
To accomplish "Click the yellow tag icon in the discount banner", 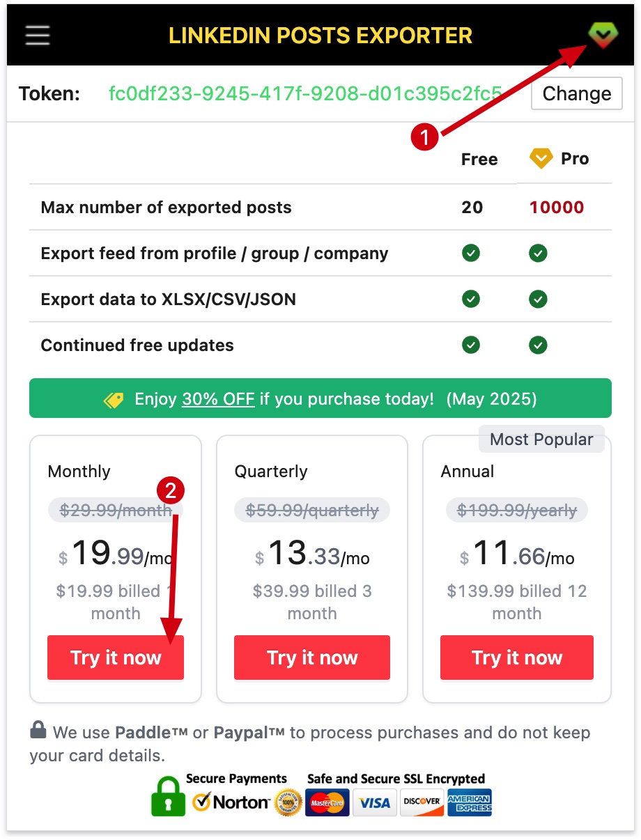I will pos(113,398).
